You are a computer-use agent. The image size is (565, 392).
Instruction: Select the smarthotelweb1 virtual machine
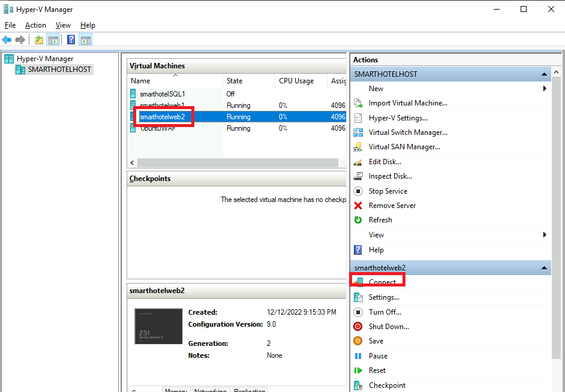(237, 105)
